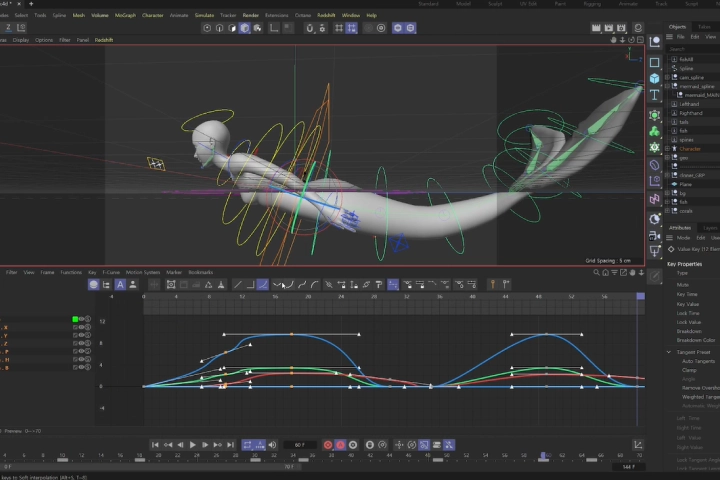720x480 pixels.
Task: Select the Righthand object
Action: pos(691,113)
